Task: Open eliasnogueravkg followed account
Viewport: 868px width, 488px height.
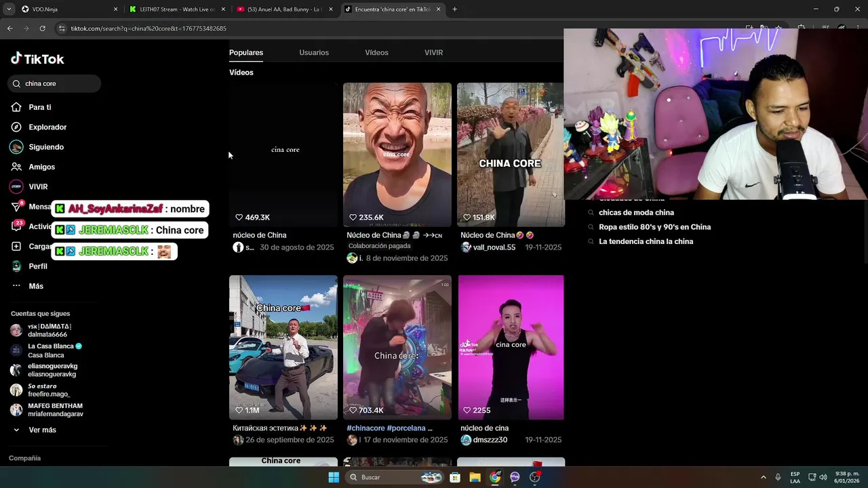Action: [x=44, y=370]
